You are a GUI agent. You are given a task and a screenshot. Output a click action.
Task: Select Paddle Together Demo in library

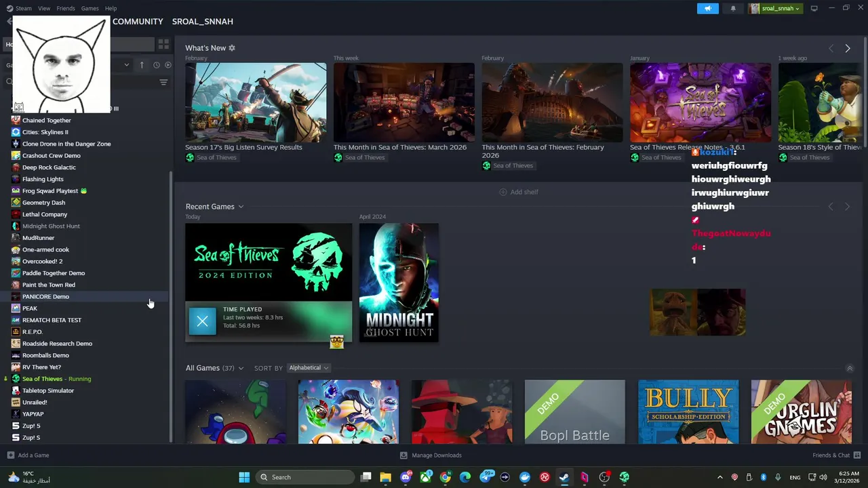pyautogui.click(x=54, y=273)
